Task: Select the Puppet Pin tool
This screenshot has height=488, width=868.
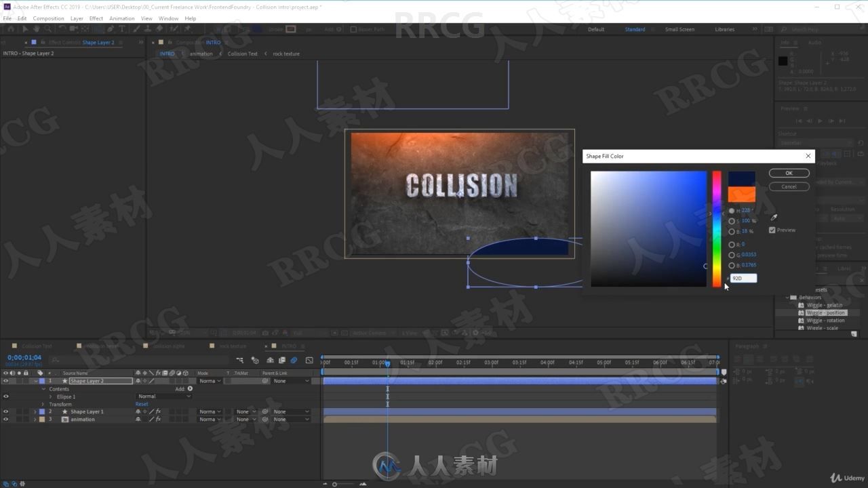Action: tap(187, 29)
